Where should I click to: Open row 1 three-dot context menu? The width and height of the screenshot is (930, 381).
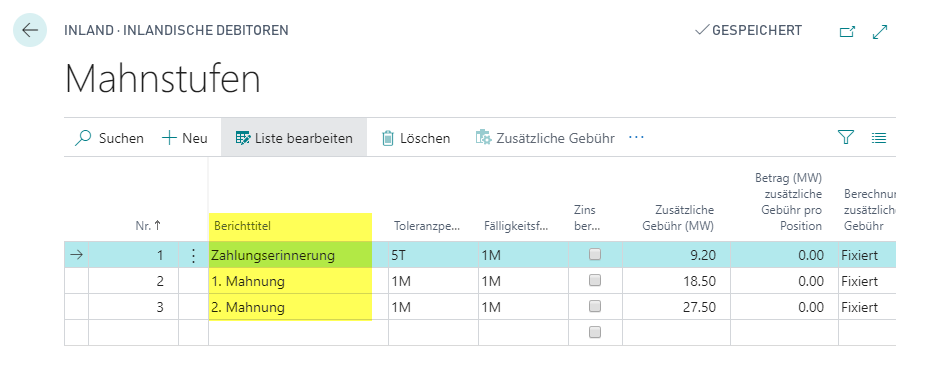[193, 255]
